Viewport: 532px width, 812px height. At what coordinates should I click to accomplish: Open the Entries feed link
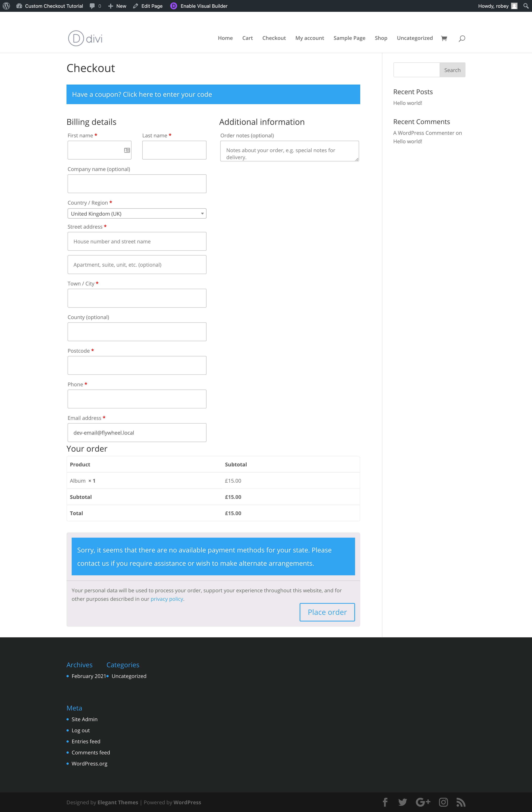pos(86,741)
